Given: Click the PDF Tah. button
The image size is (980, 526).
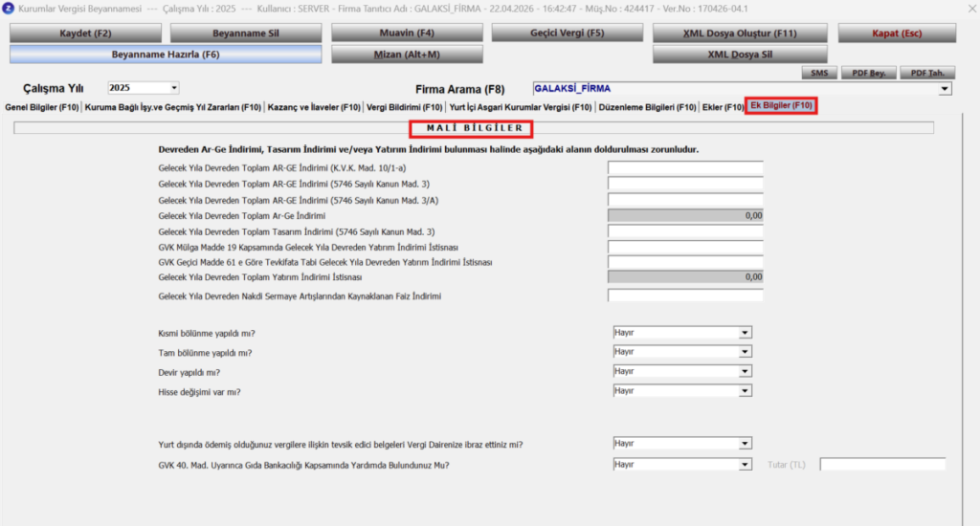Looking at the screenshot, I should click(x=927, y=73).
